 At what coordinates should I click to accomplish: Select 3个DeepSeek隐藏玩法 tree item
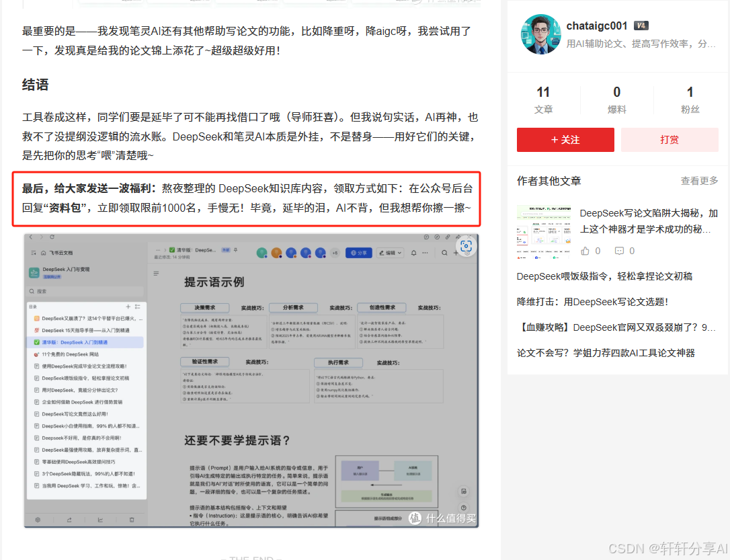coord(85,473)
